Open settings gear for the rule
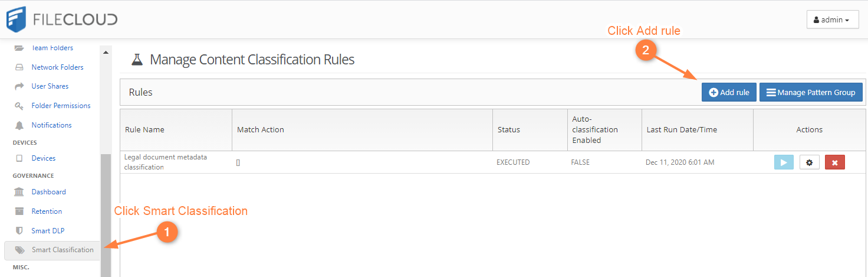 click(809, 162)
